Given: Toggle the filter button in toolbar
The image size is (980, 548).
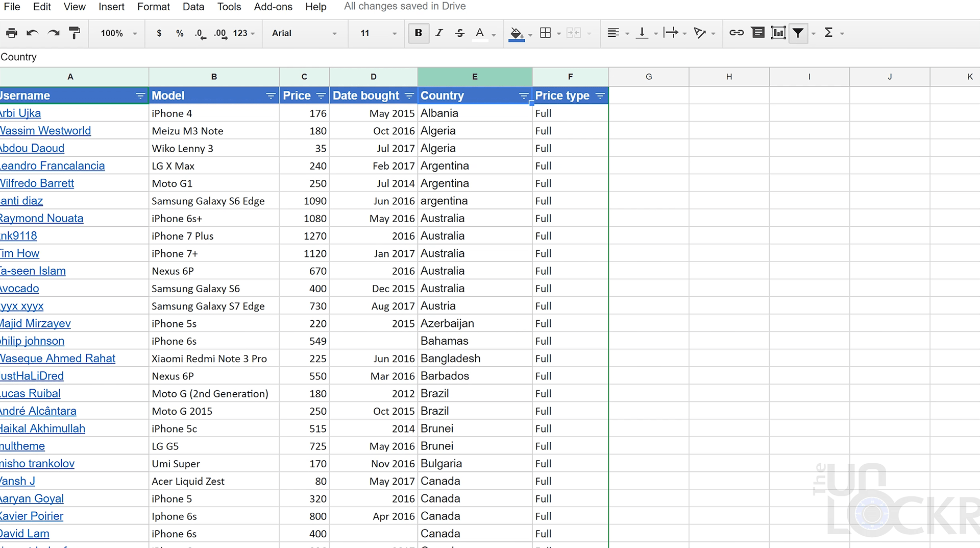Looking at the screenshot, I should point(798,33).
